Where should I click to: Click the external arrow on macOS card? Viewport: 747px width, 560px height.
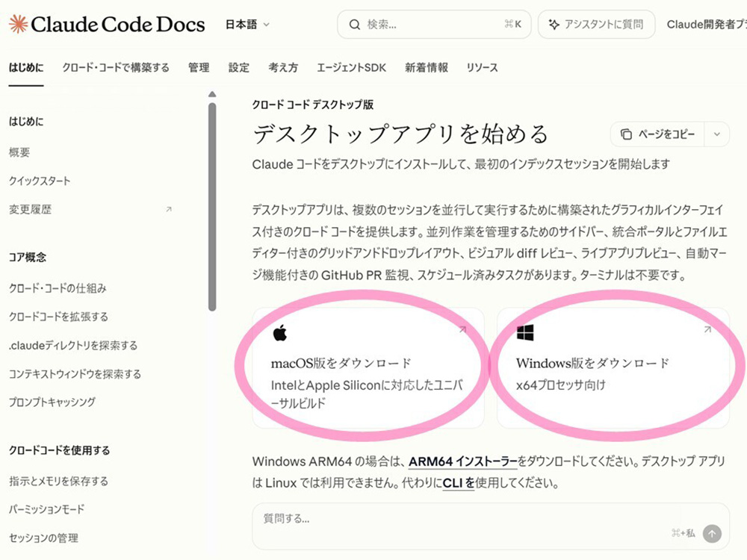coord(462,329)
